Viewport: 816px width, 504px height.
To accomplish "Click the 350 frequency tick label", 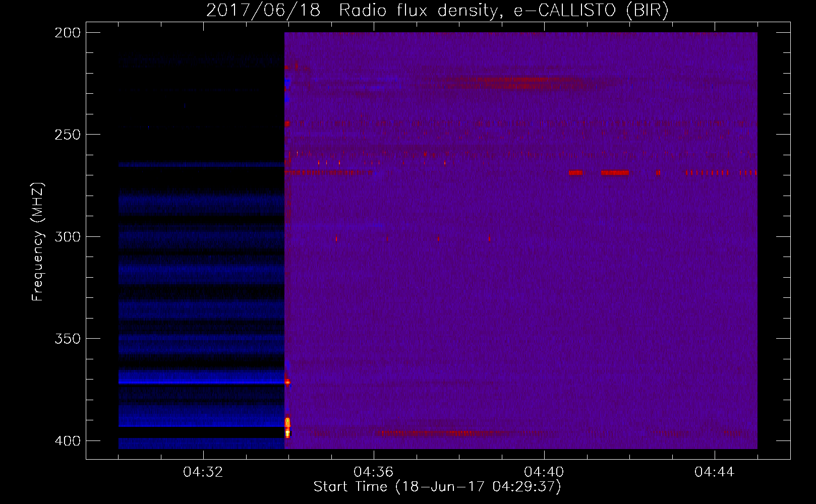I will click(x=67, y=339).
